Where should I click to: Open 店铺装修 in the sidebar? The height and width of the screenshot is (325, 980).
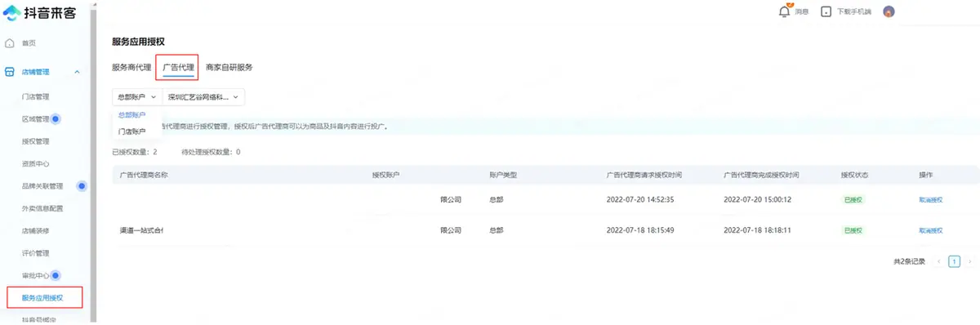pyautogui.click(x=36, y=230)
